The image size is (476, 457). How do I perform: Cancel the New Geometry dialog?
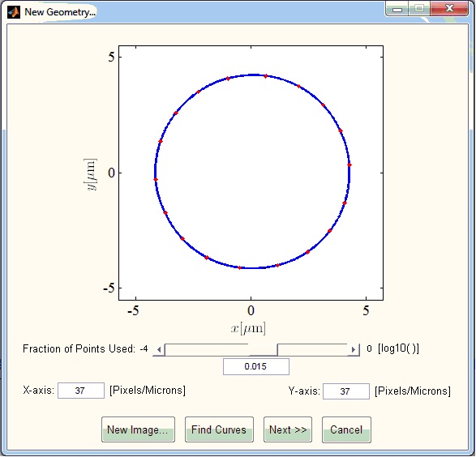pos(346,429)
